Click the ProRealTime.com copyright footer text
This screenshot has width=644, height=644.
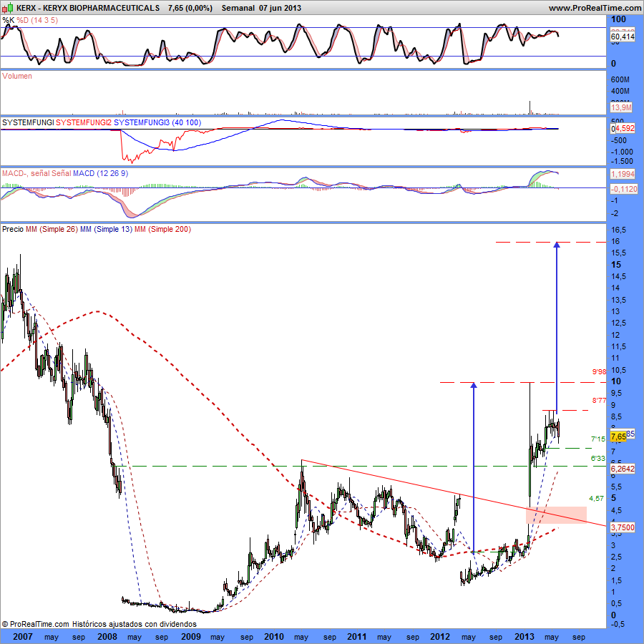(35, 624)
